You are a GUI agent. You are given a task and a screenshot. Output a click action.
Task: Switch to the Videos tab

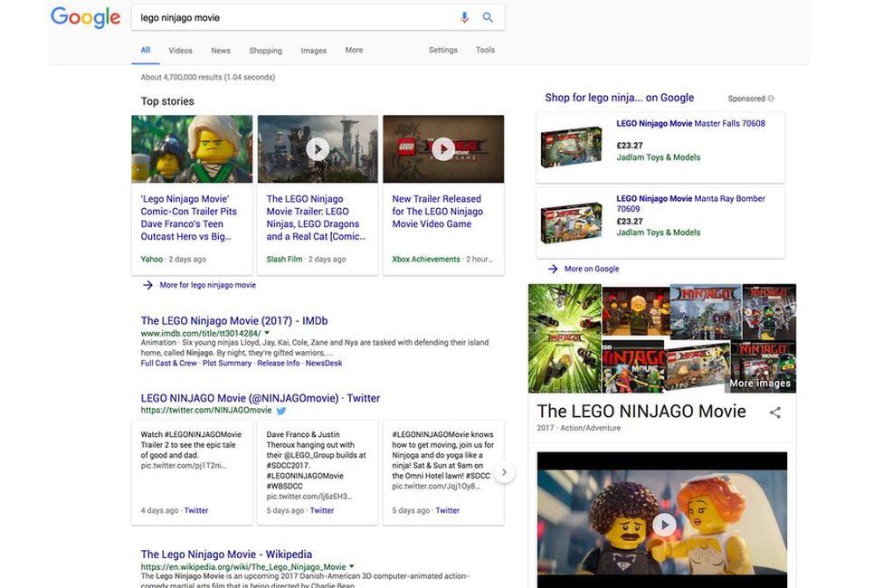180,50
